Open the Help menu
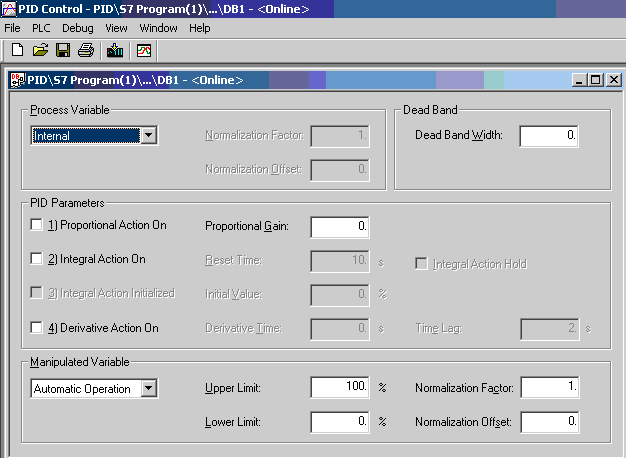The height and width of the screenshot is (458, 626). (x=200, y=28)
